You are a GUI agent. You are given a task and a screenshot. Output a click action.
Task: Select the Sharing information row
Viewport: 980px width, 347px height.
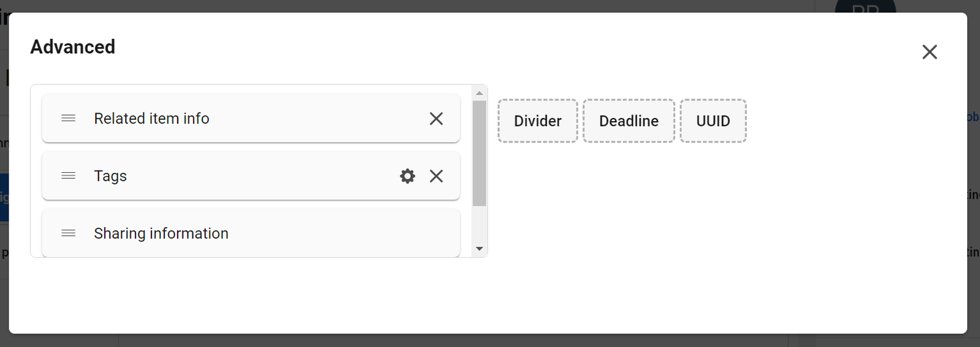161,234
